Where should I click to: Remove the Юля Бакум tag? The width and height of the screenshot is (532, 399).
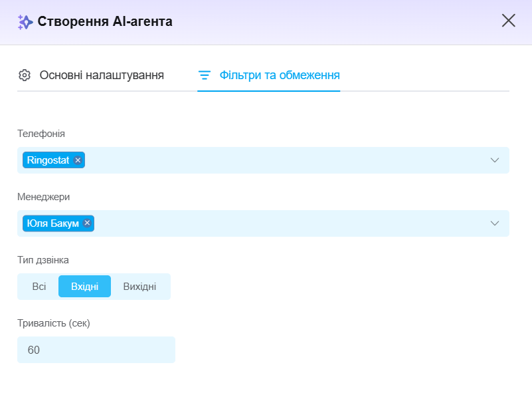87,223
